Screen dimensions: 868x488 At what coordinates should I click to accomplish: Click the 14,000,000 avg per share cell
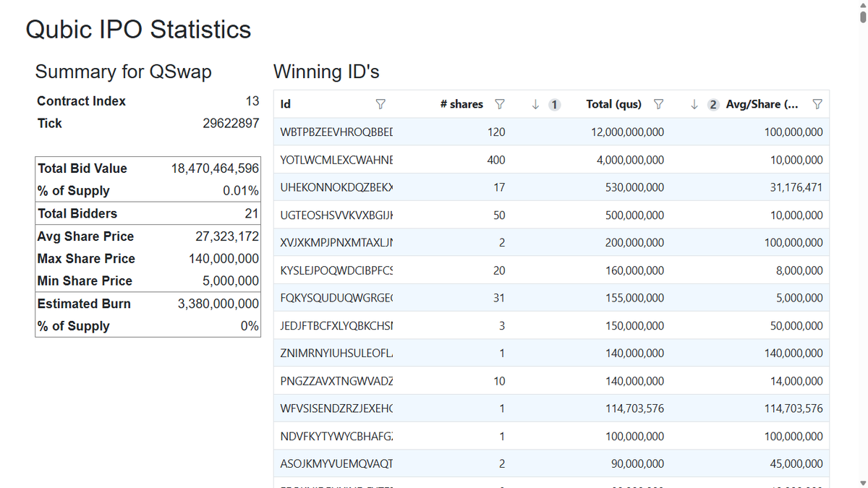(750, 381)
